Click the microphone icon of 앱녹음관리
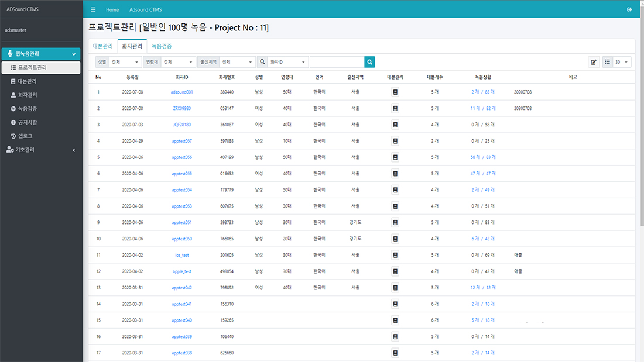The image size is (644, 362). point(11,54)
